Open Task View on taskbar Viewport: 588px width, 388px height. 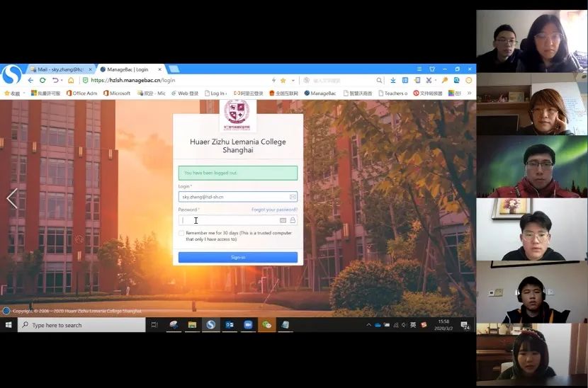point(154,325)
